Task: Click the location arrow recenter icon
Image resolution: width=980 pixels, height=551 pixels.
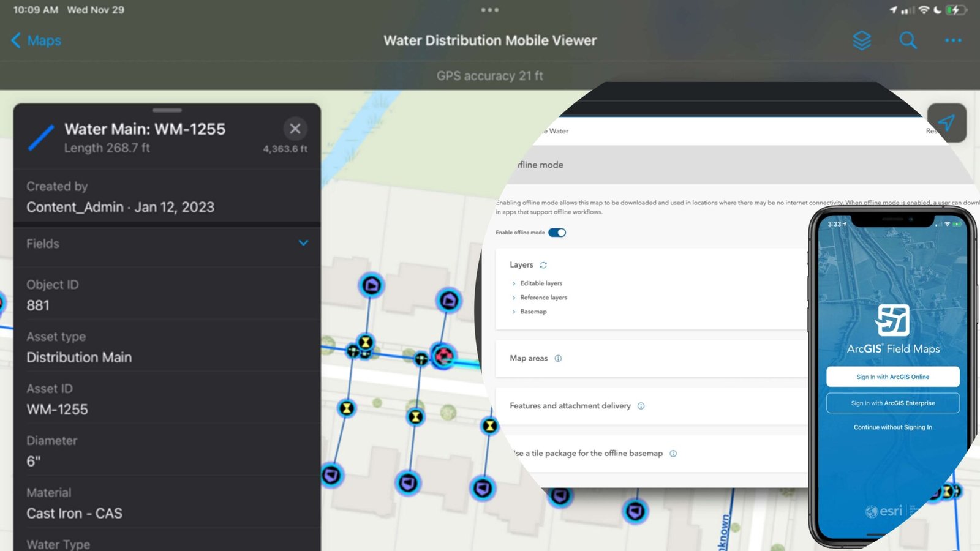Action: pyautogui.click(x=947, y=123)
